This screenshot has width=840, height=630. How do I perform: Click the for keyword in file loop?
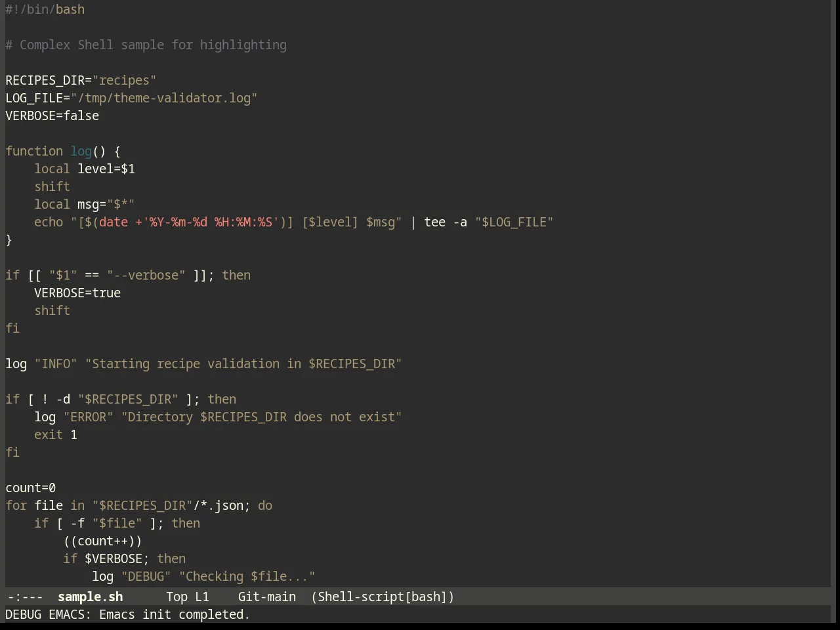16,505
